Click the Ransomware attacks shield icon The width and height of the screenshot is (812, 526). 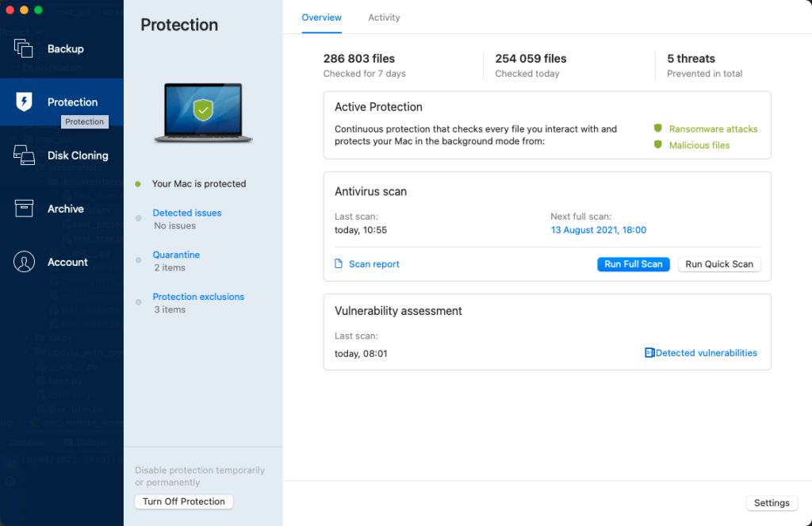657,129
